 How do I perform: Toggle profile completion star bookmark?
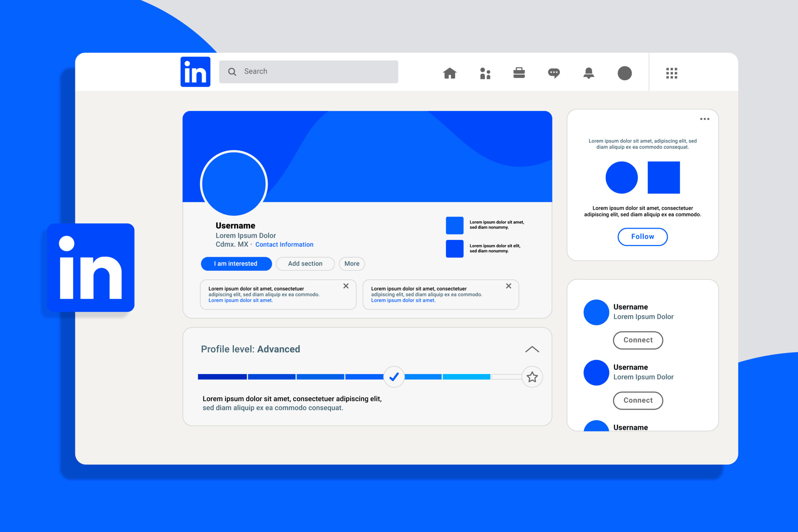(533, 376)
